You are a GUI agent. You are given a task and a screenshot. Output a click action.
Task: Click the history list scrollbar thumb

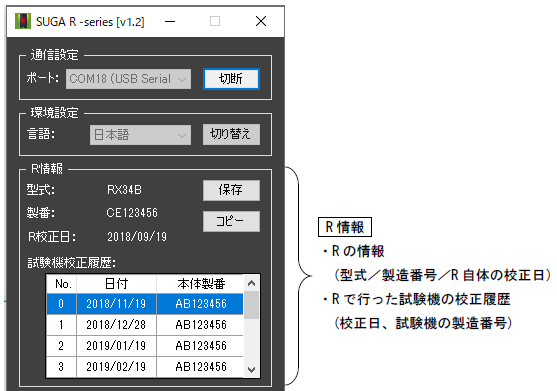252,305
